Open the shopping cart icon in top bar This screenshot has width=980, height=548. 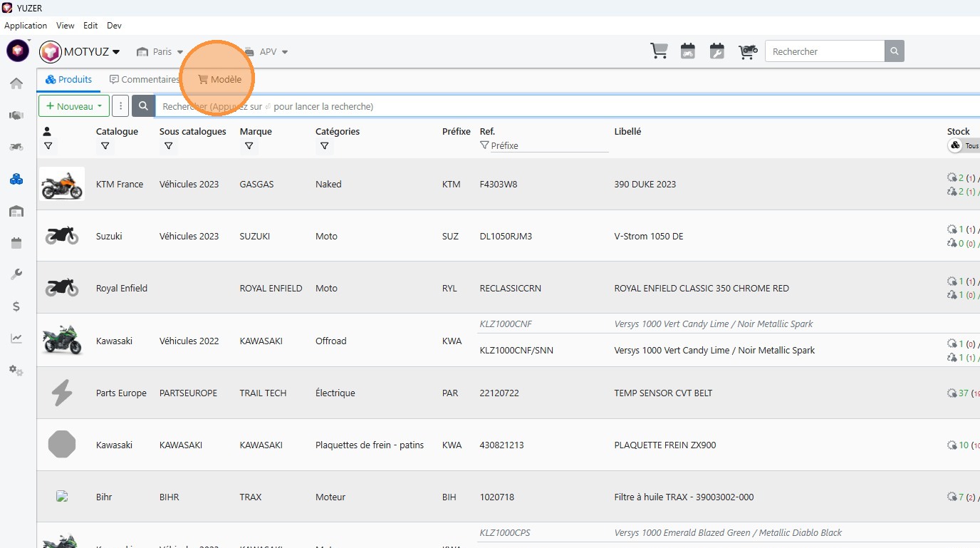pyautogui.click(x=659, y=51)
